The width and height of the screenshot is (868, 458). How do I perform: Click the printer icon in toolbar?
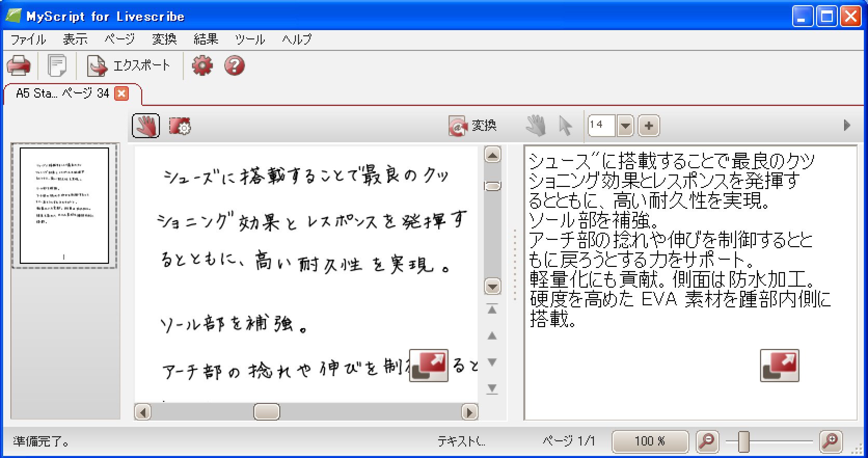coord(19,66)
